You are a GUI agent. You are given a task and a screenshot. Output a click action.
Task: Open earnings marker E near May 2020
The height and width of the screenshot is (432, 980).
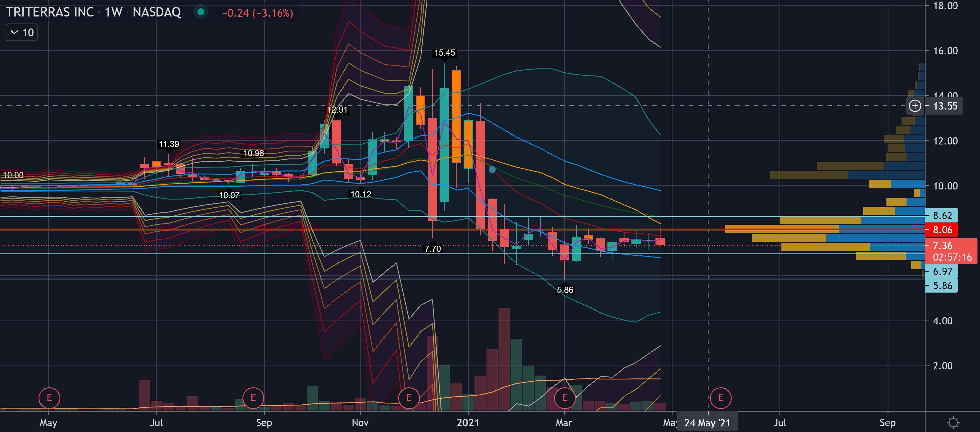[49, 398]
